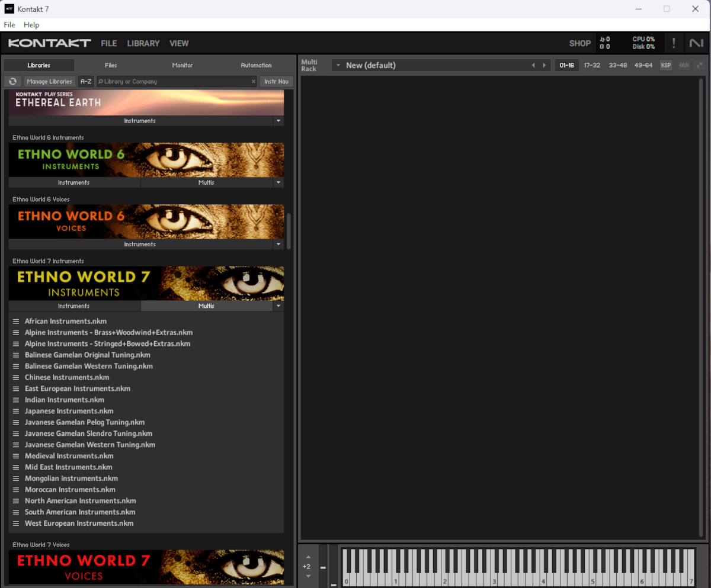Screen dimensions: 711x588
Task: Click the Native Instruments logo icon
Action: (x=696, y=43)
